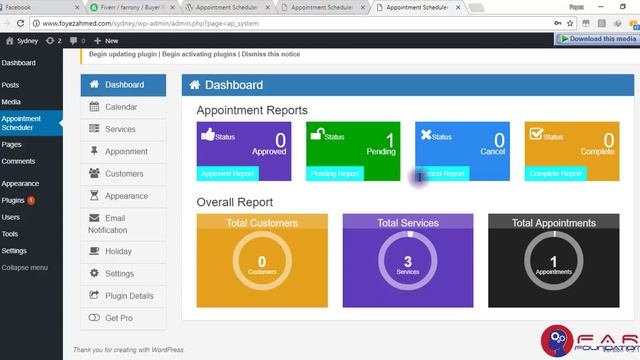The image size is (640, 360).
Task: Click the thumbs-up Approved status icon
Action: [208, 134]
